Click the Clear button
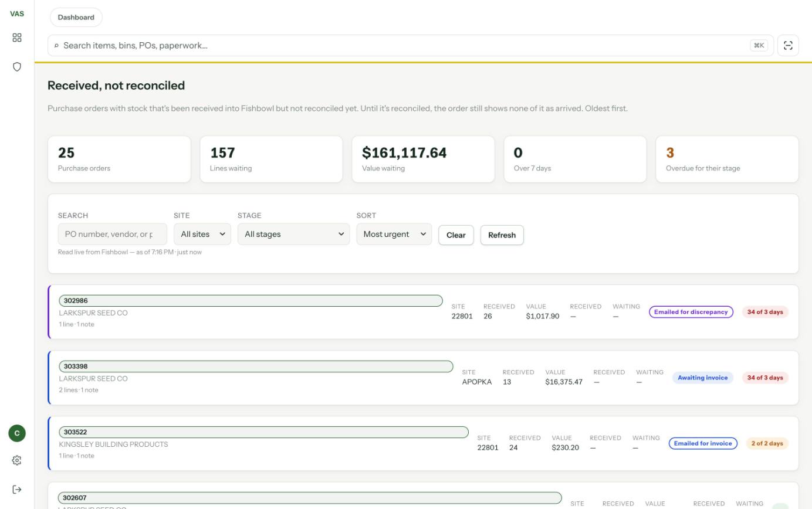This screenshot has height=509, width=812. coord(456,235)
